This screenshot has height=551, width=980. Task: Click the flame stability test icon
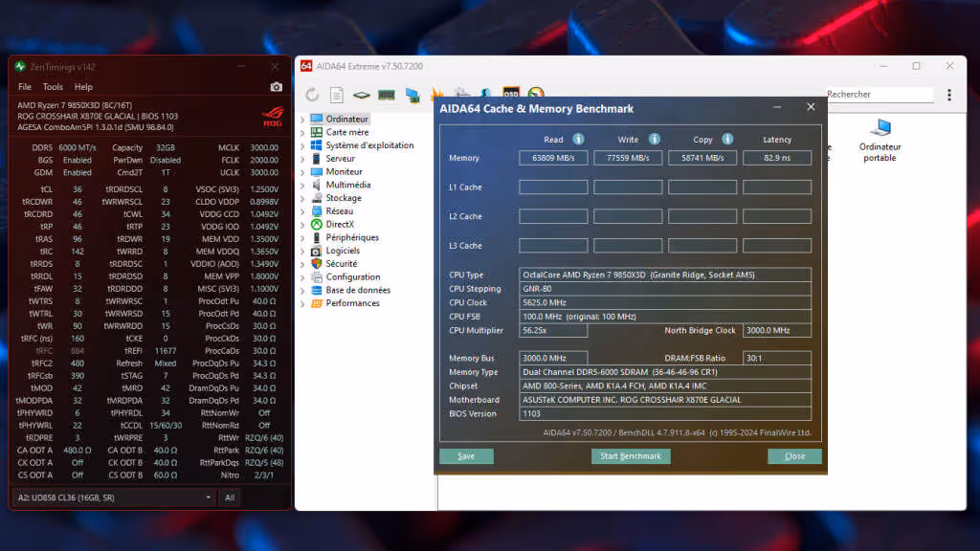click(436, 94)
